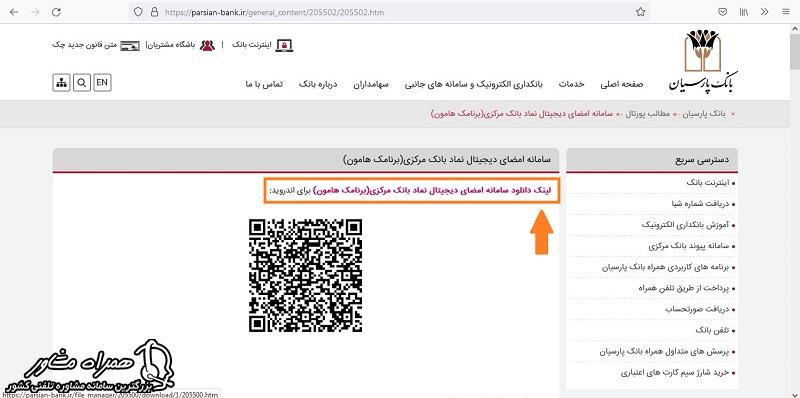Image resolution: width=800 pixels, height=398 pixels.
Task: Open تماس با ما menu item
Action: point(264,84)
